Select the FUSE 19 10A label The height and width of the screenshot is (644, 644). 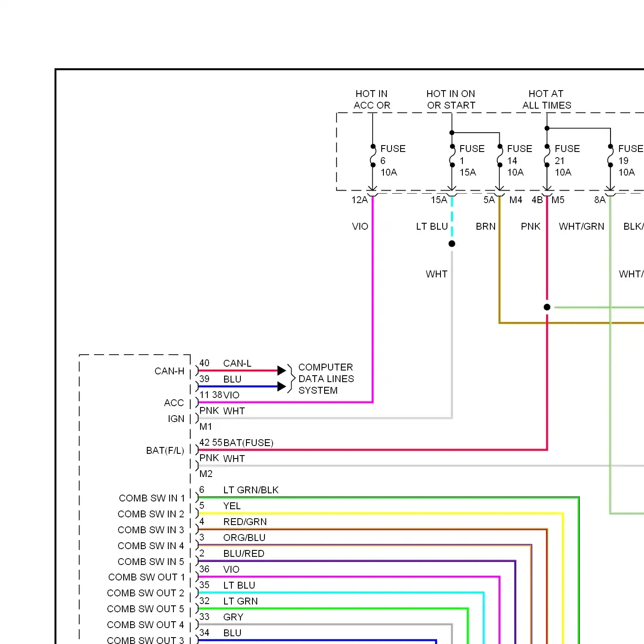[631, 161]
